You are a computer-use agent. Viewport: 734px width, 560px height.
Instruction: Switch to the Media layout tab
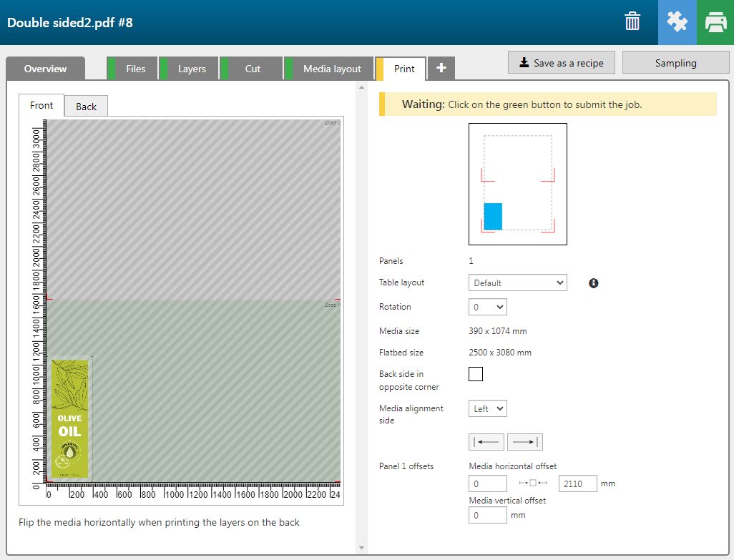[332, 69]
